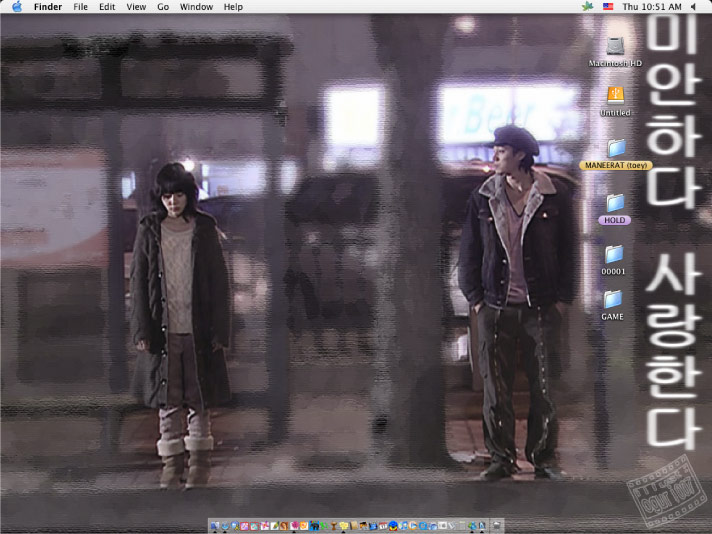712x534 pixels.
Task: Open the Edit menu
Action: point(107,7)
